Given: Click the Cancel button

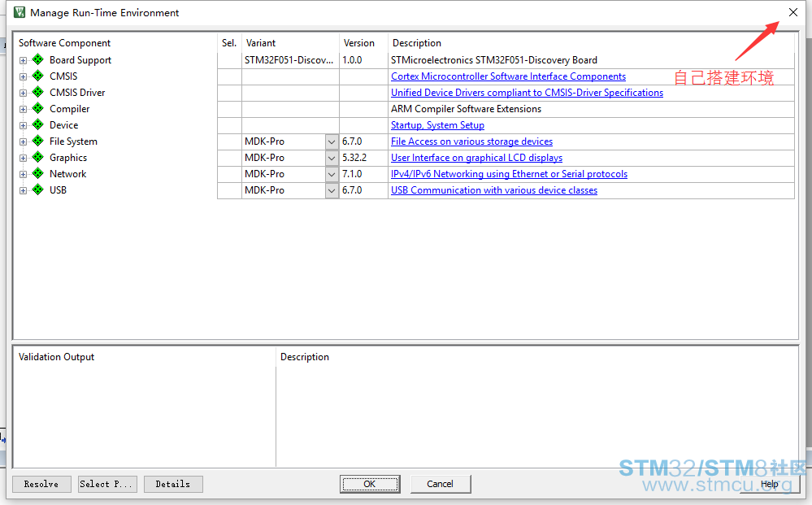Looking at the screenshot, I should click(441, 484).
